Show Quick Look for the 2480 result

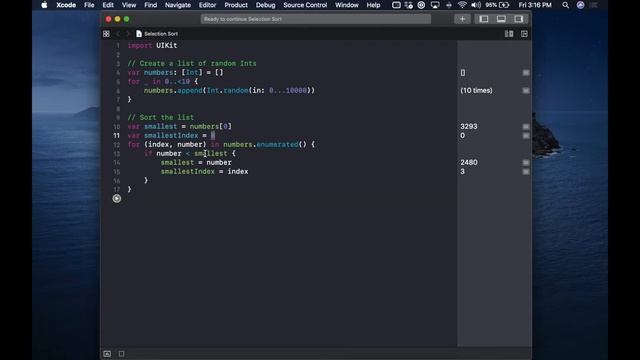pos(526,162)
